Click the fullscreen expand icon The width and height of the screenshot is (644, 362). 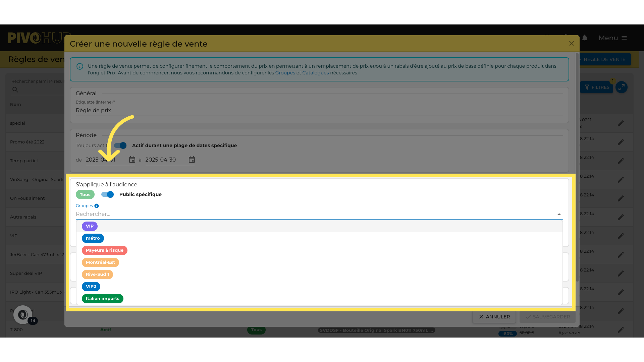click(622, 87)
